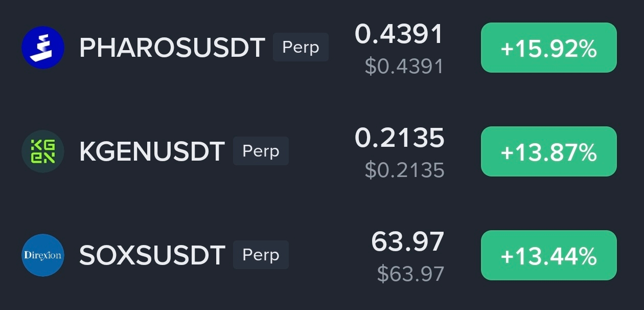Tap the Perp tag beside PHAROSUSDT
This screenshot has height=310, width=644.
(x=301, y=47)
